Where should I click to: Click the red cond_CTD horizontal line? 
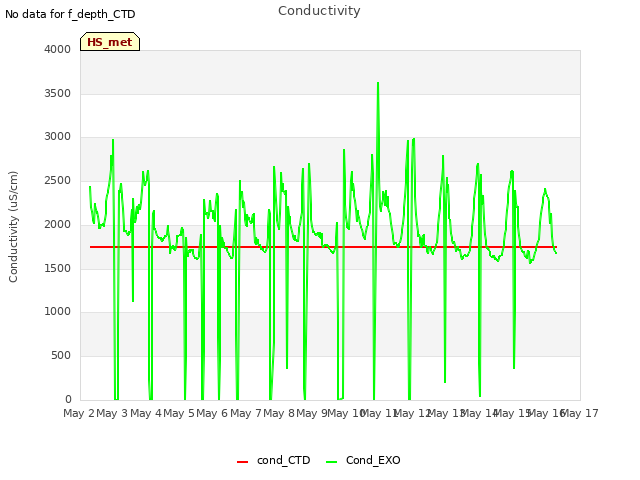click(323, 247)
